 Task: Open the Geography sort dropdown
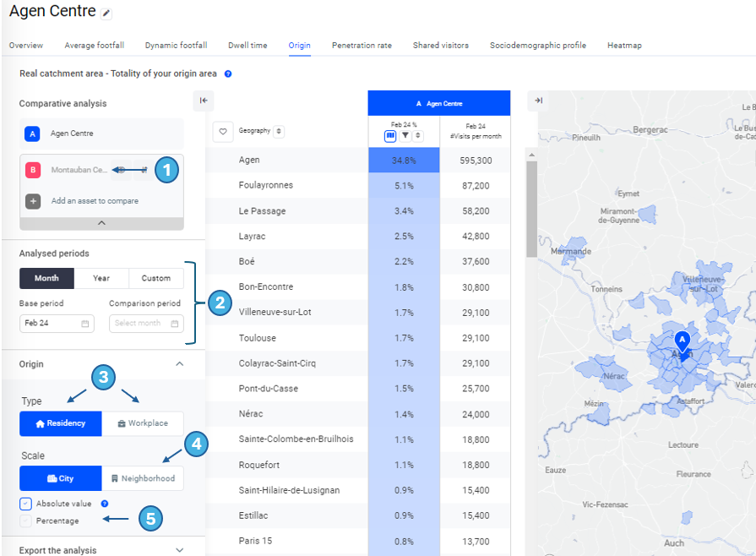point(279,131)
